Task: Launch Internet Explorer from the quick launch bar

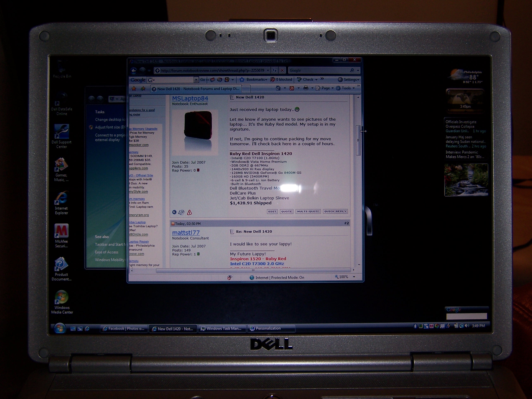Action: 87,329
